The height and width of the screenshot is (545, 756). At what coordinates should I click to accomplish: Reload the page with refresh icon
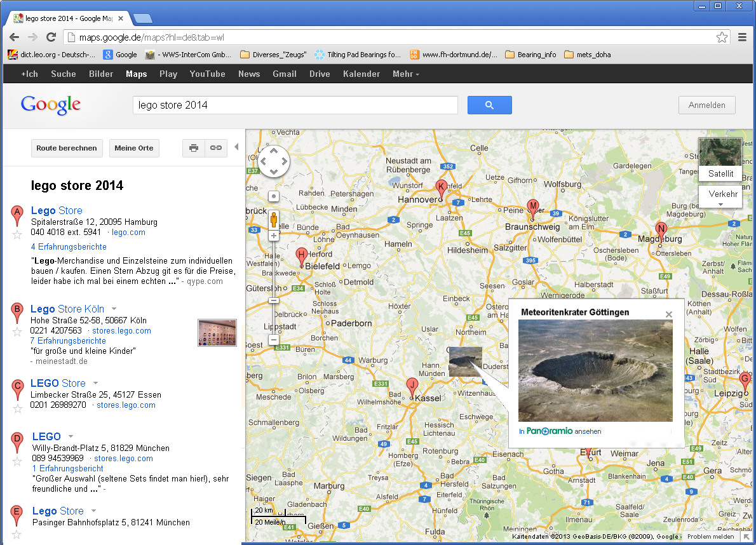point(51,37)
